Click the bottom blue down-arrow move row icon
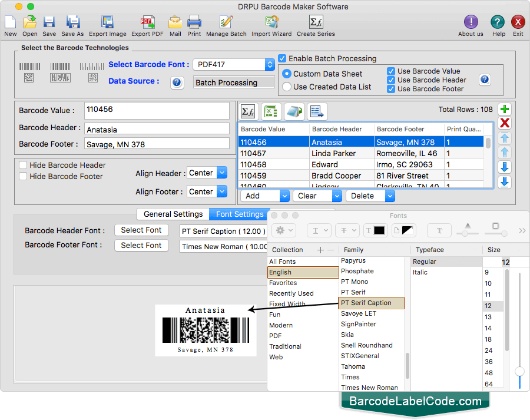This screenshot has height=420, width=530. (x=505, y=182)
